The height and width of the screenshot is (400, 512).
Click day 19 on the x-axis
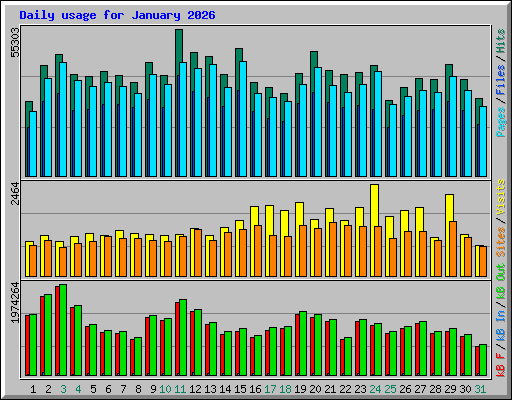(x=300, y=389)
